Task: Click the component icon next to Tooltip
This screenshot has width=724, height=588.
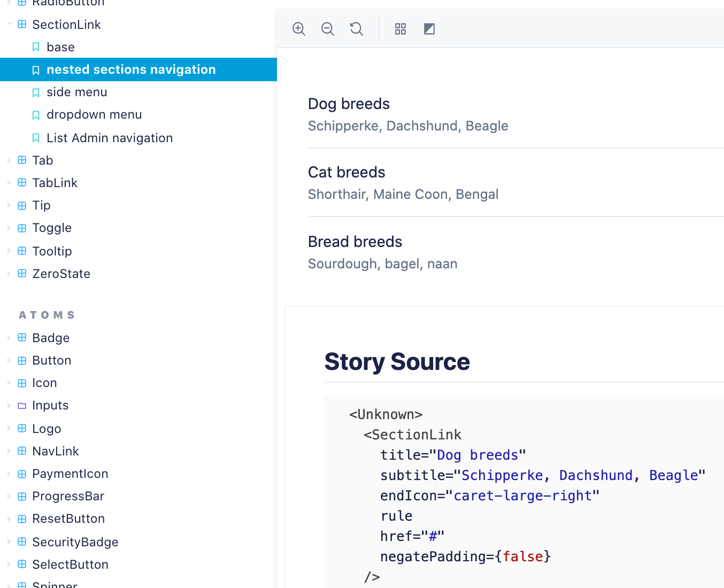Action: (x=22, y=251)
